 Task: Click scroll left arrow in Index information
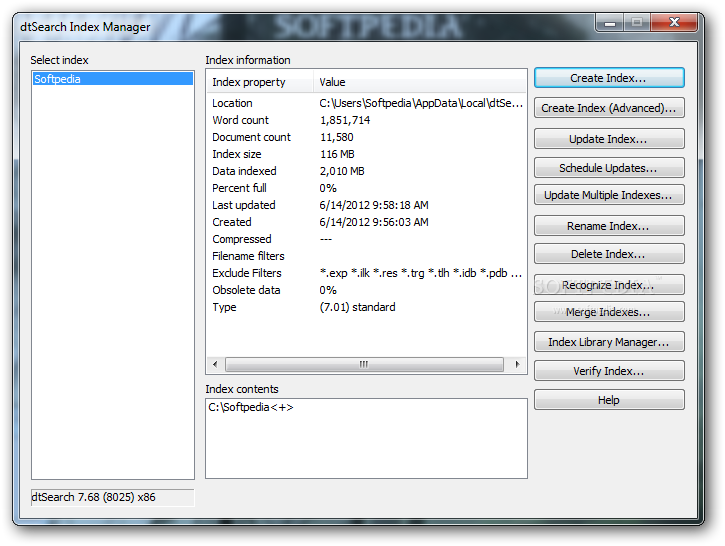pos(215,364)
